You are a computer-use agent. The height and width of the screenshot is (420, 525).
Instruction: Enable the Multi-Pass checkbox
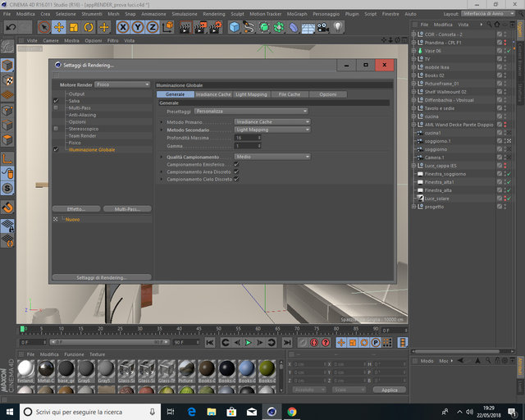tap(56, 107)
